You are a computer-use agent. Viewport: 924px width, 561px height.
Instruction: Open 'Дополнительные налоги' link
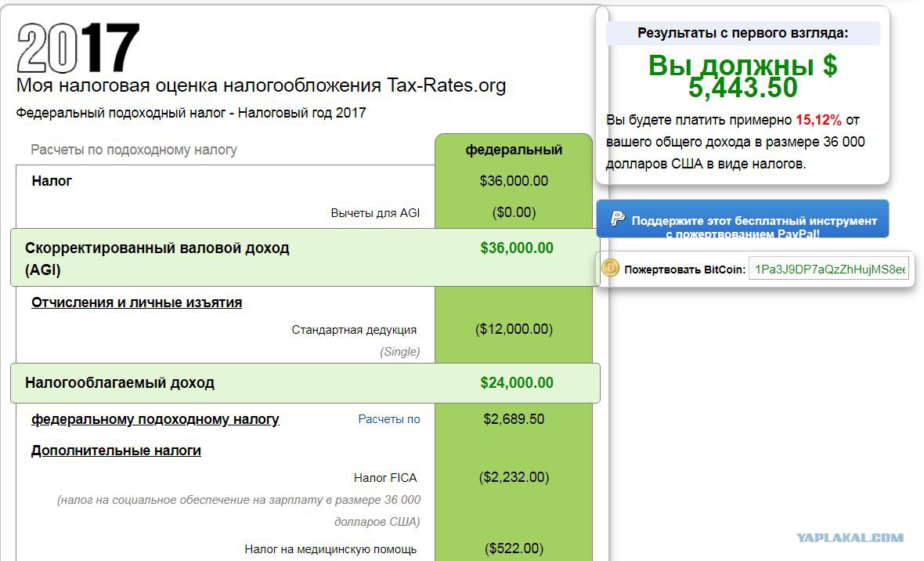116,451
